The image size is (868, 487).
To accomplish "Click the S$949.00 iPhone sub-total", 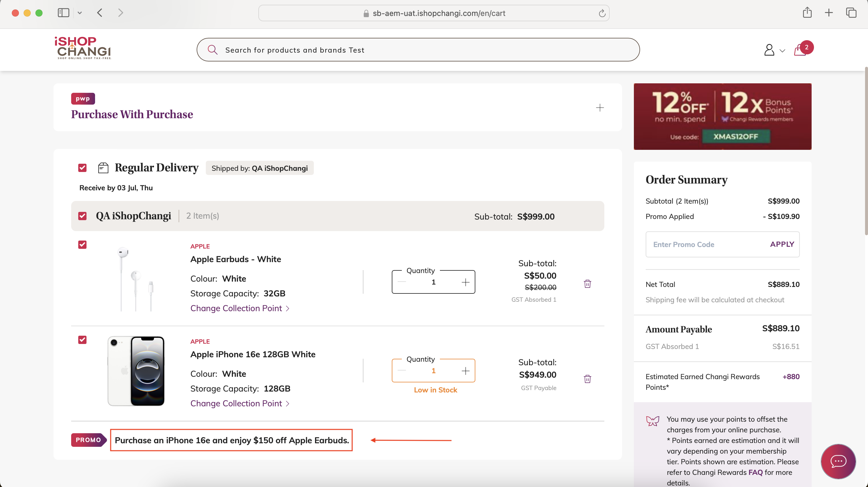I will point(537,374).
